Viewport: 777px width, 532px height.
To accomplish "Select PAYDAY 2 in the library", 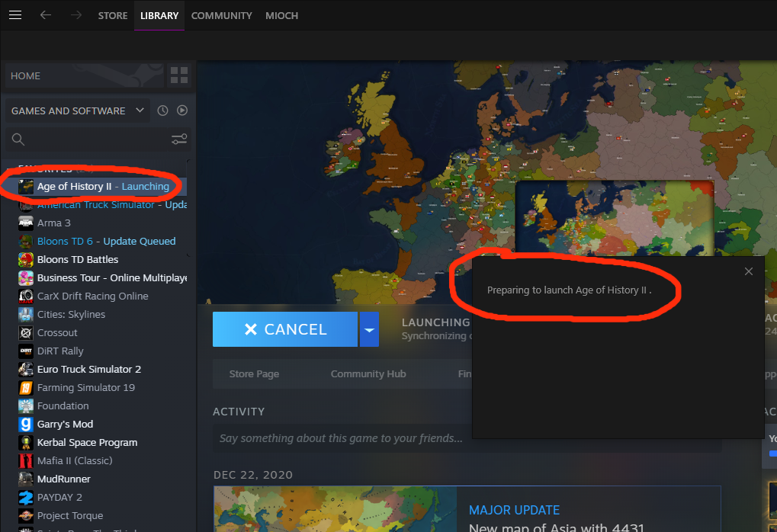I will pos(59,498).
